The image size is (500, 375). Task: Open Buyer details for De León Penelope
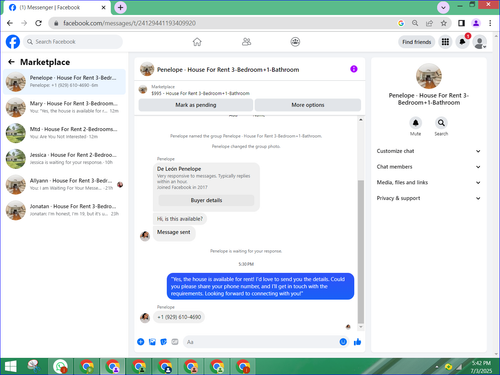[x=206, y=200]
